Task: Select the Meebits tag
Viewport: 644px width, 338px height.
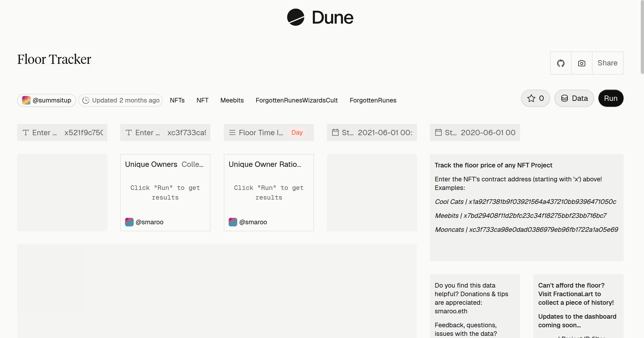Action: 232,100
